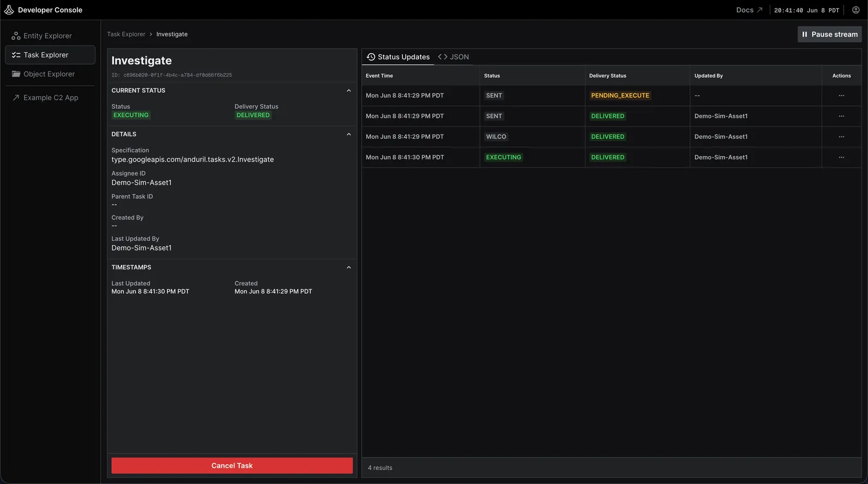Image resolution: width=868 pixels, height=484 pixels.
Task: Click the Entity Explorer sidebar icon
Action: click(x=16, y=36)
